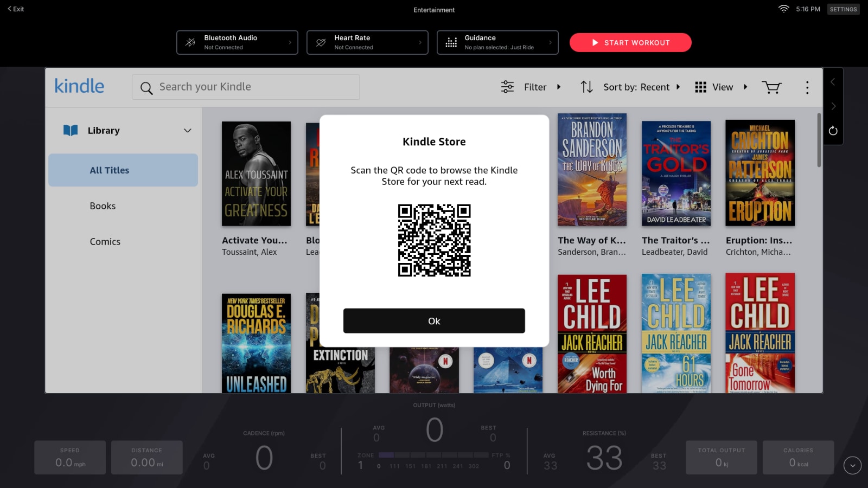This screenshot has height=488, width=868.
Task: Click the Search your Kindle field
Action: (x=246, y=87)
